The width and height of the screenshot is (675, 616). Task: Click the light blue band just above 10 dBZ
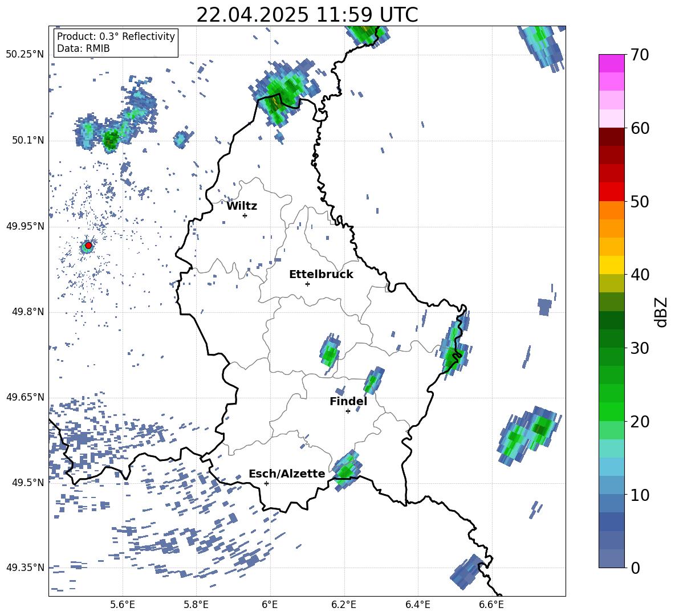611,486
